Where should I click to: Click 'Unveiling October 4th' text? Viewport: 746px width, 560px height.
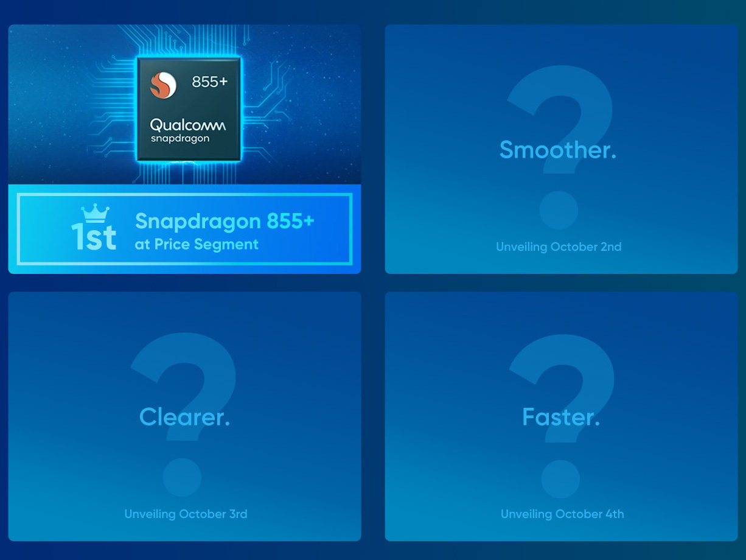tap(562, 514)
